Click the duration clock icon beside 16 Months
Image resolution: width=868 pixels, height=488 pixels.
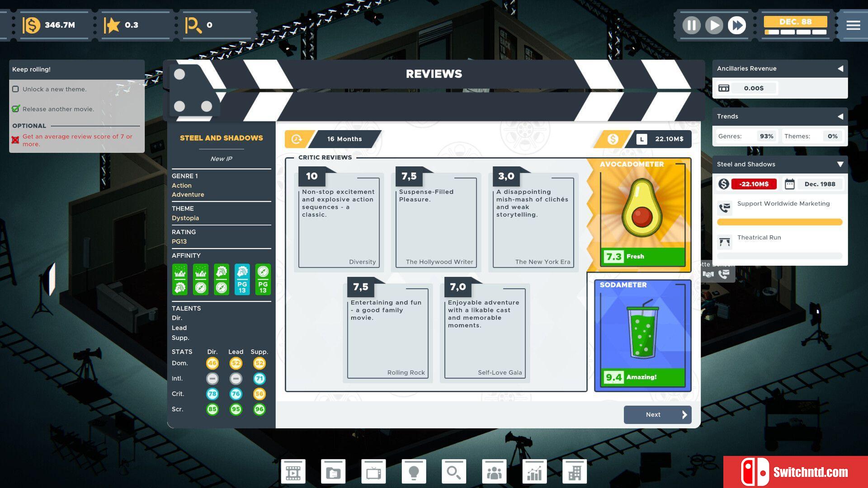[297, 139]
